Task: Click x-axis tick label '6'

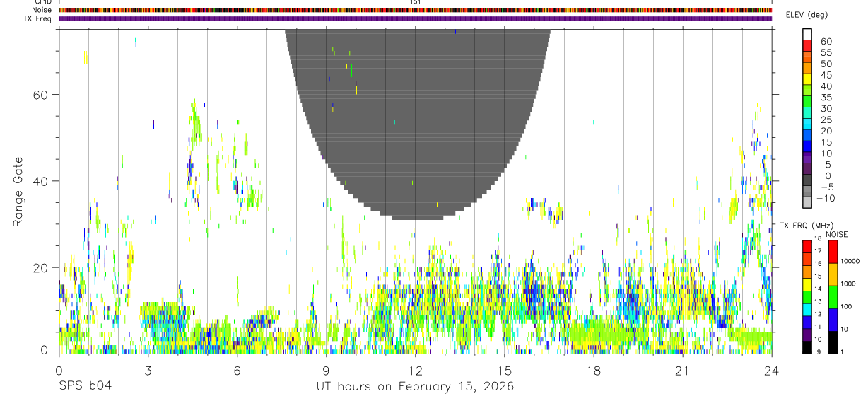Action: (x=237, y=371)
